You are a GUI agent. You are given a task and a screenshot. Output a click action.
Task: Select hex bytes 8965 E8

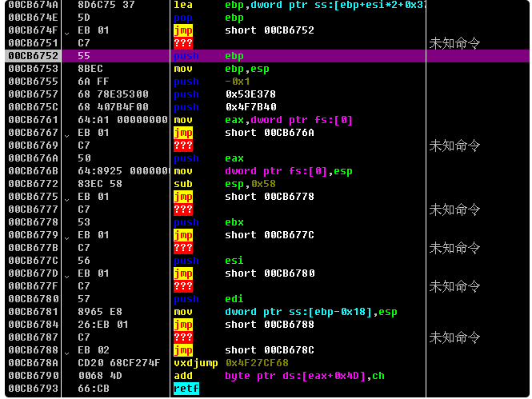coord(100,312)
